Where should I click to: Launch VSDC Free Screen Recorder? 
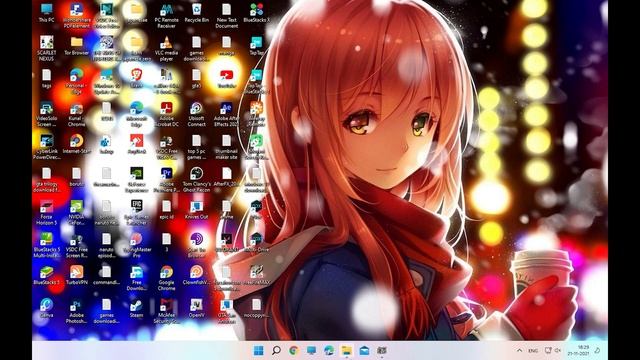pos(76,246)
